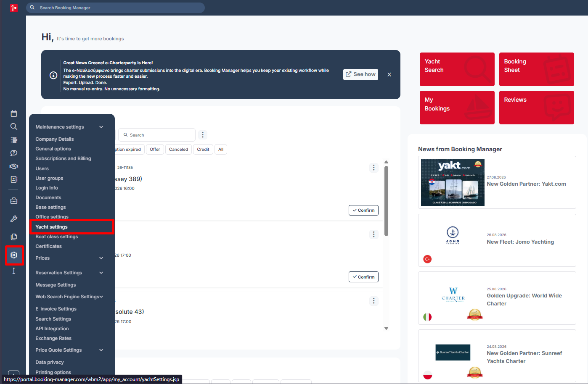588x384 pixels.
Task: Click the info "i" sidebar icon
Action: point(14,271)
